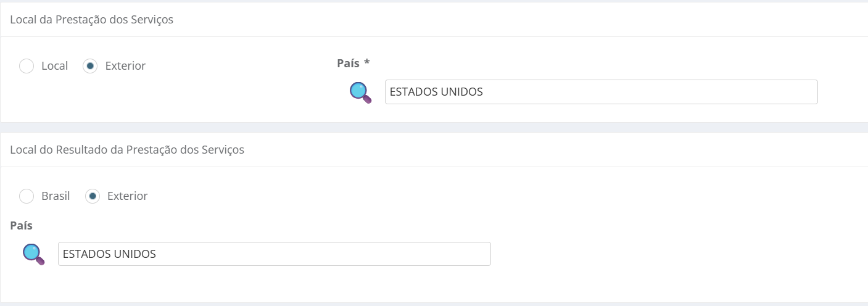The image size is (868, 306).
Task: Click ESTADOS UNIDOS text in the result País field
Action: (109, 254)
